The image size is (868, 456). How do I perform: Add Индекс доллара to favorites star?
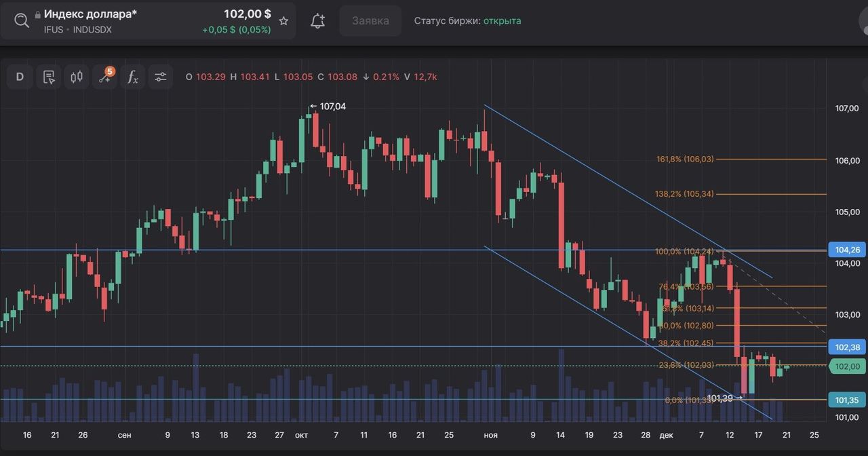pos(284,21)
